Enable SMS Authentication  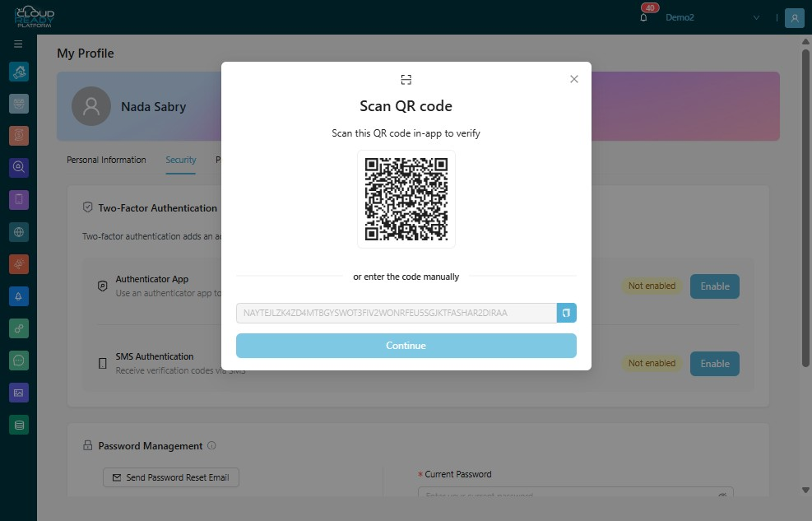(715, 364)
